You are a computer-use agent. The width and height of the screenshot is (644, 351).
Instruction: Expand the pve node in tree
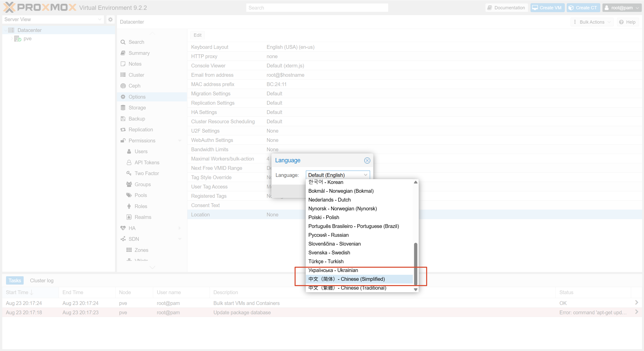[12, 38]
